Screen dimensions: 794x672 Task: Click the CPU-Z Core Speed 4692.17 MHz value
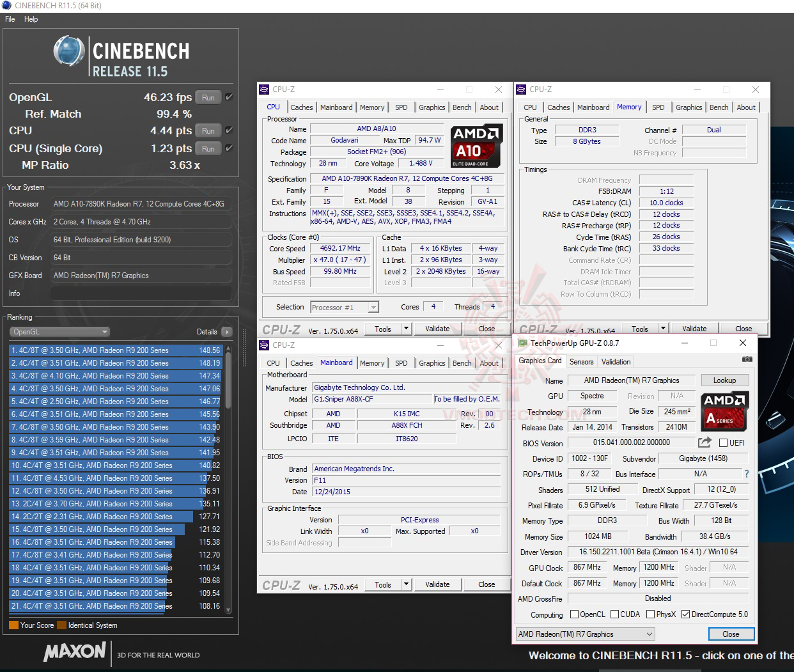(x=340, y=248)
